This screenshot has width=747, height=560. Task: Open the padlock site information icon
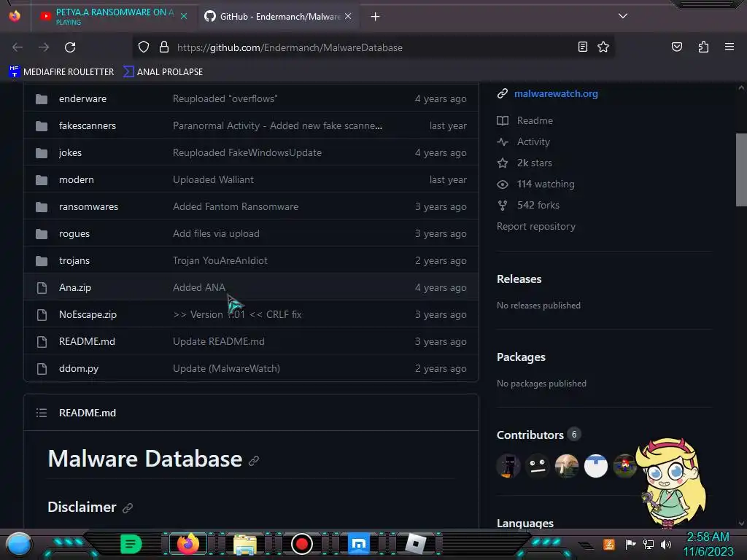click(x=164, y=47)
